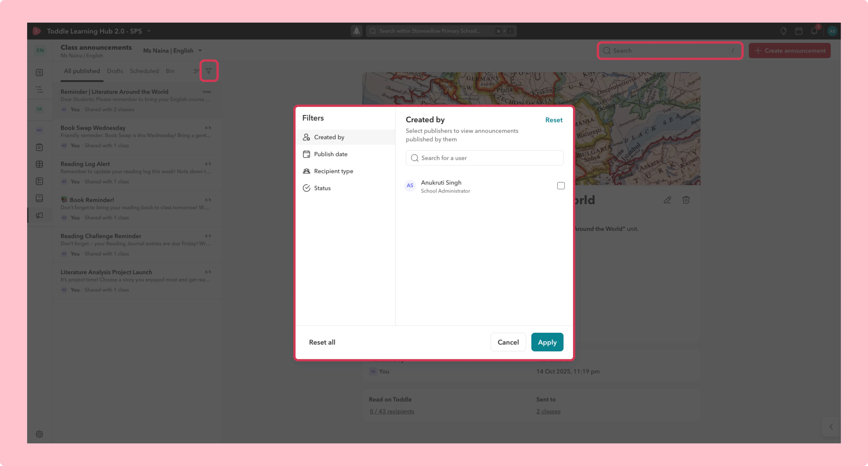Collapse the side panel with the chevron arrow
The width and height of the screenshot is (868, 466).
pyautogui.click(x=831, y=427)
